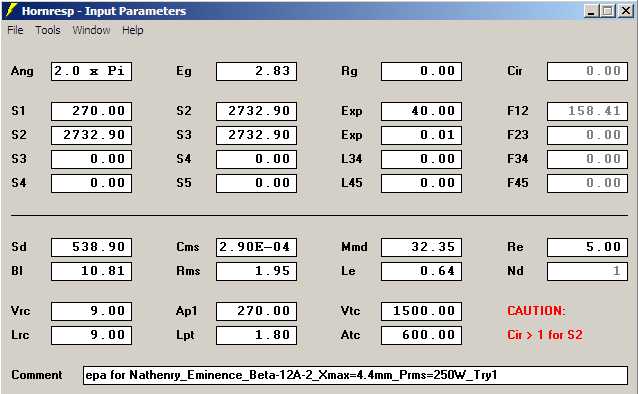The image size is (638, 394).
Task: Minimize the Hornresp window
Action: coord(590,11)
